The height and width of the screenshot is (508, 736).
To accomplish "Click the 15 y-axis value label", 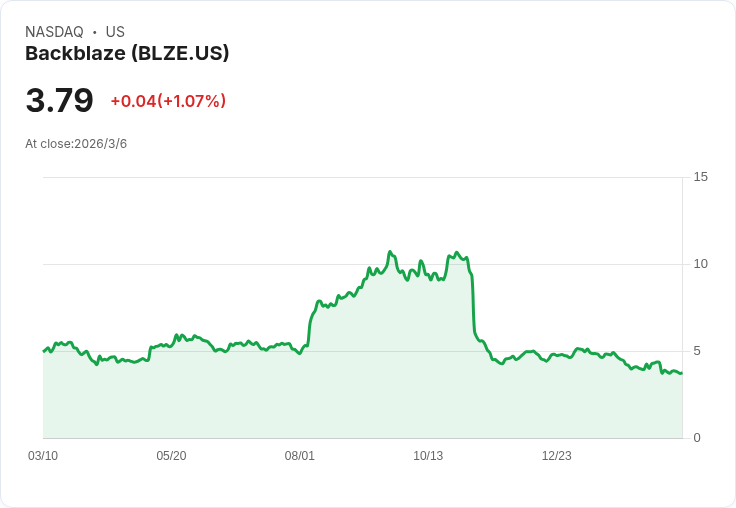I will pyautogui.click(x=700, y=177).
